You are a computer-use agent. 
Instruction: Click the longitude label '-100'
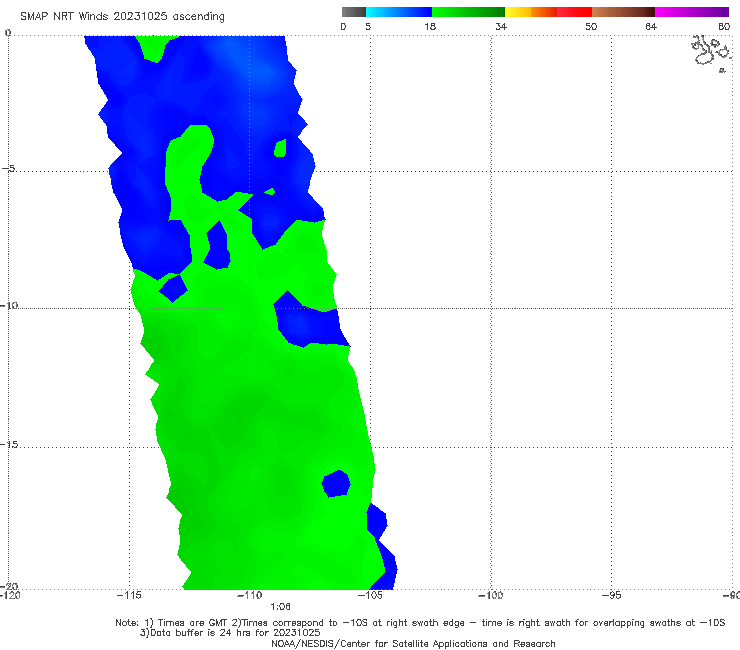pyautogui.click(x=490, y=595)
